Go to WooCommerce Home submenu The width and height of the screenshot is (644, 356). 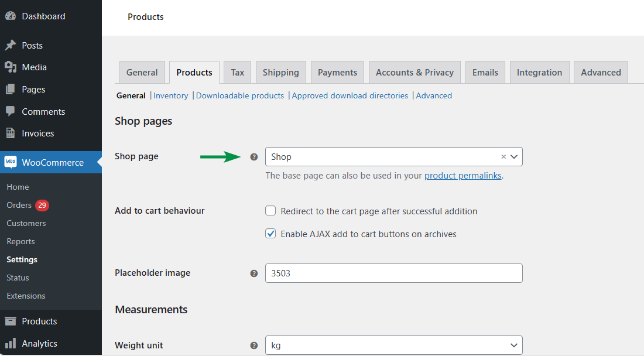coord(18,187)
